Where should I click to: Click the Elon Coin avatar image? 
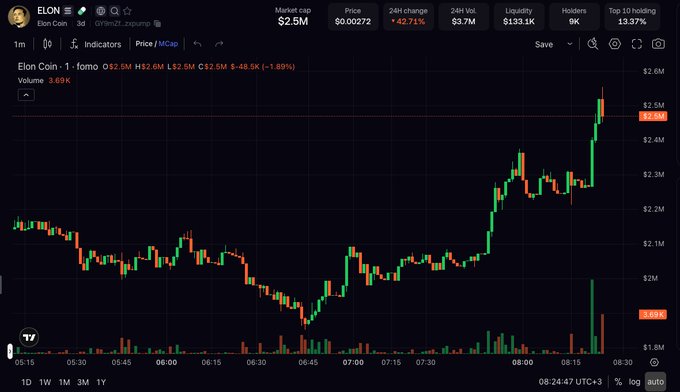(x=19, y=17)
